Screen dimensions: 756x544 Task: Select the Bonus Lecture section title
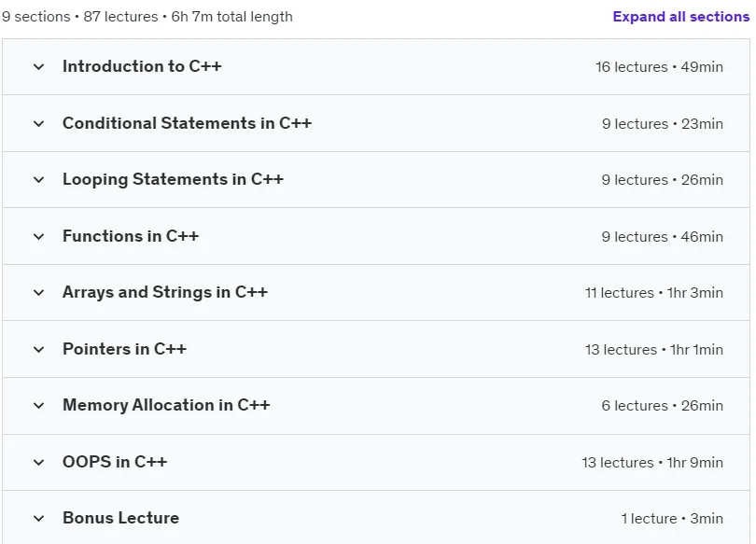(x=121, y=518)
